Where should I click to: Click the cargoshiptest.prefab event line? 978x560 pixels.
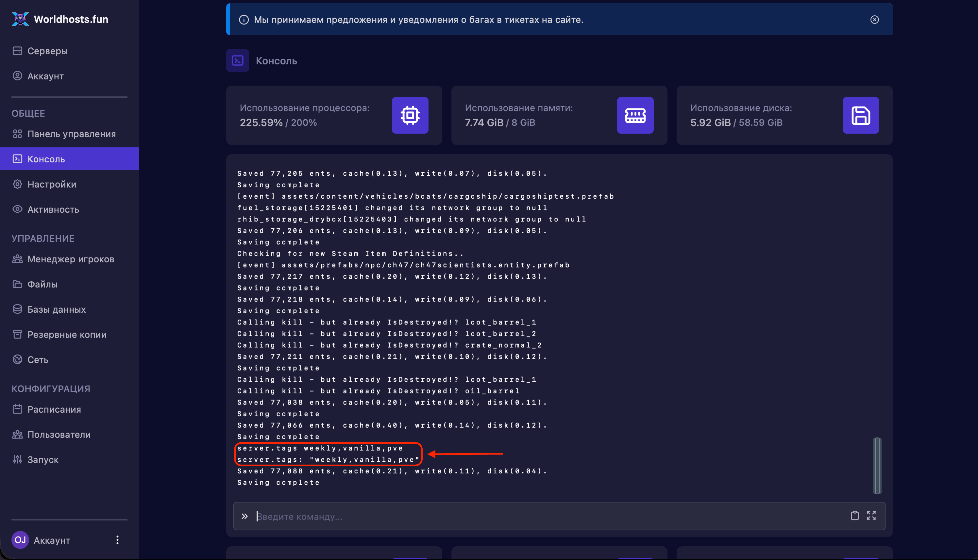pyautogui.click(x=426, y=196)
